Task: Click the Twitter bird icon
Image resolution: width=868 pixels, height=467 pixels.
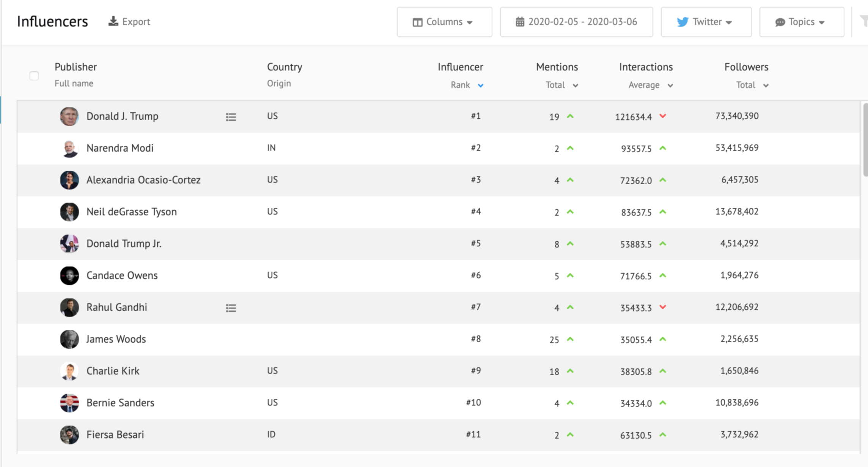Action: tap(682, 22)
